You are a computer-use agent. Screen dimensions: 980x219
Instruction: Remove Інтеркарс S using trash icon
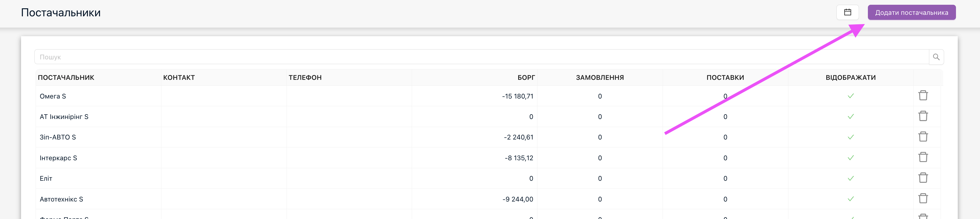tap(923, 157)
